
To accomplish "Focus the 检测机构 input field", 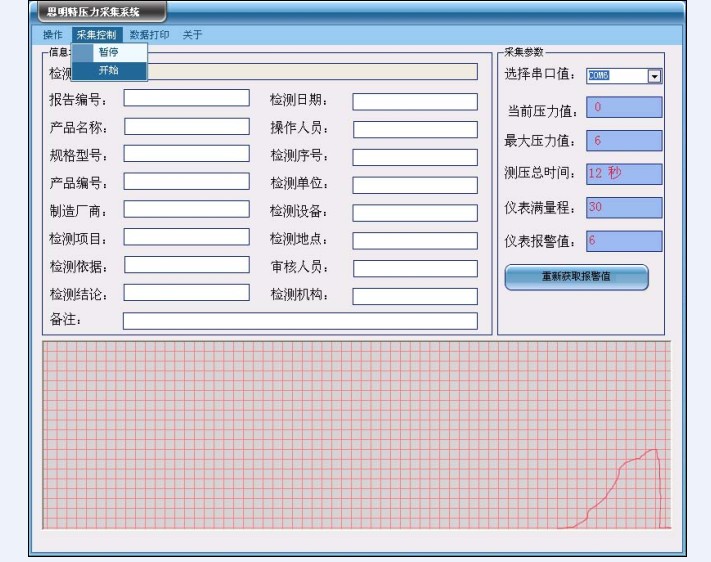I will coord(415,297).
